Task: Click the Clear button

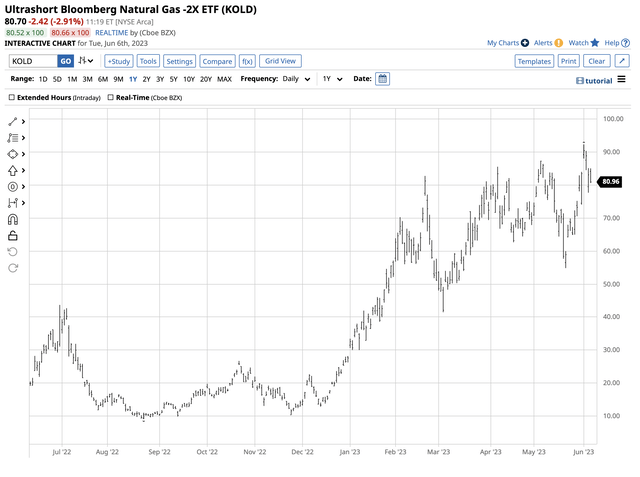Action: click(597, 61)
